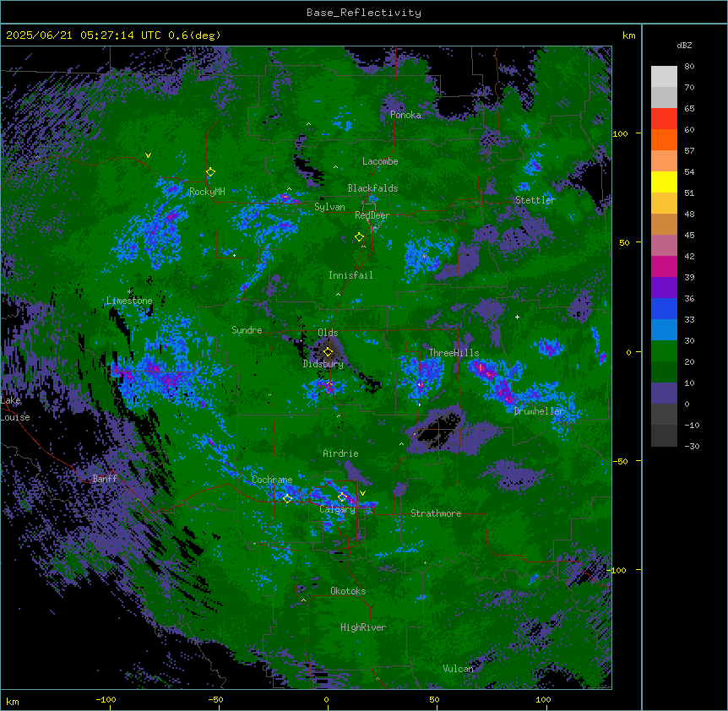This screenshot has height=711, width=728.
Task: Click the red swatch in the dBZ legend
Action: 664,119
